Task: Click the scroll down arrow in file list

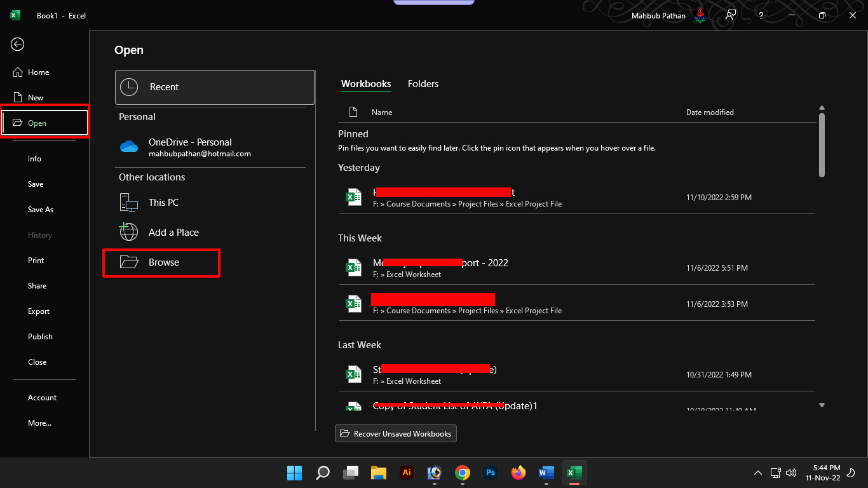Action: coord(822,405)
